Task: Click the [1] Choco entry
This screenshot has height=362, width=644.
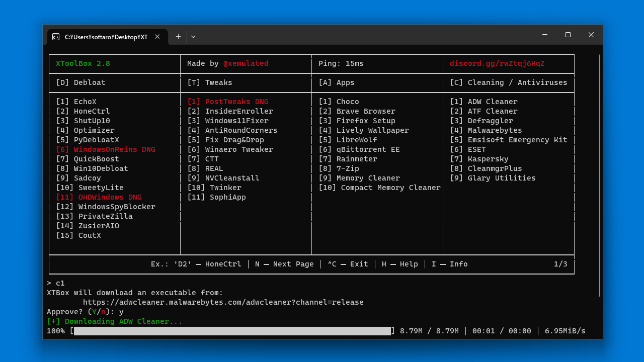Action: click(x=339, y=102)
